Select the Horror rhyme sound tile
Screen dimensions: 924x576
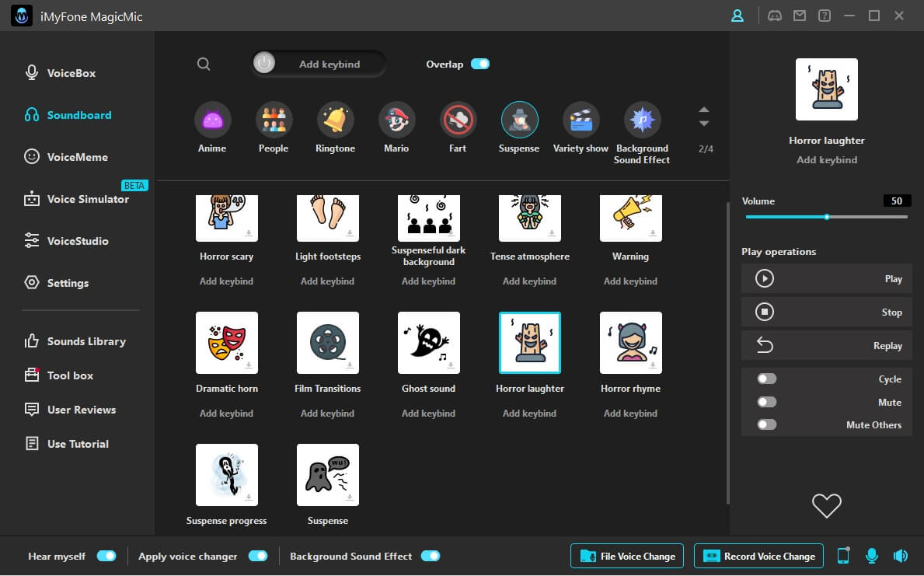[630, 343]
